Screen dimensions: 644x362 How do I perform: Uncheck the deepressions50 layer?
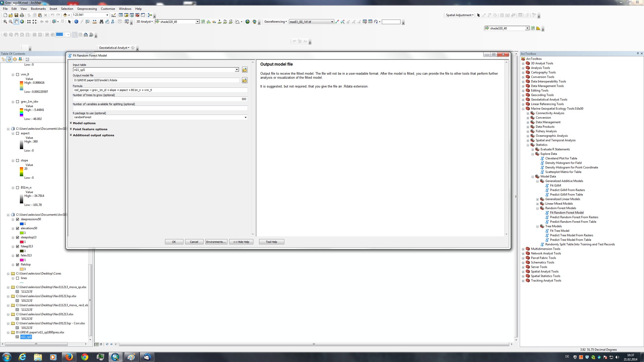pos(18,219)
